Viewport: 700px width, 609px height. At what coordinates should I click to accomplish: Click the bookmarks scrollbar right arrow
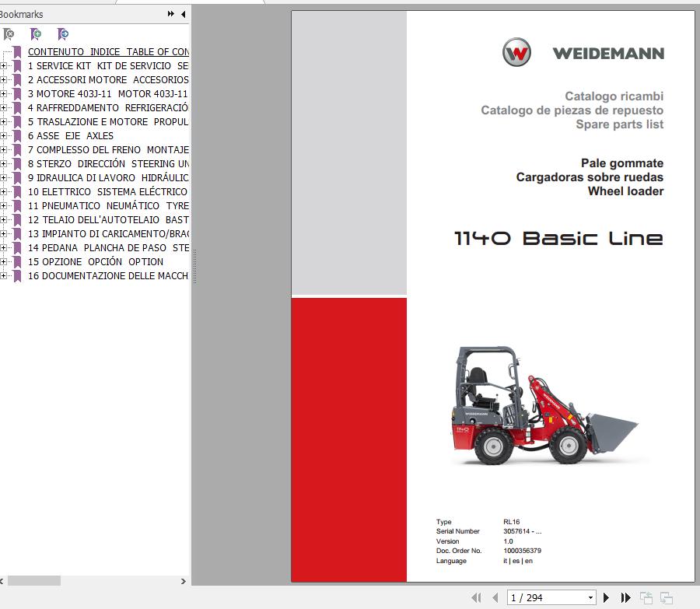(x=183, y=581)
